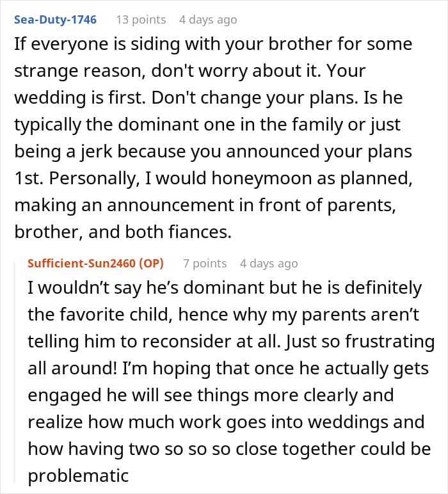Click the word "problematic" in OP reply
This screenshot has width=448, height=494.
coord(78,476)
